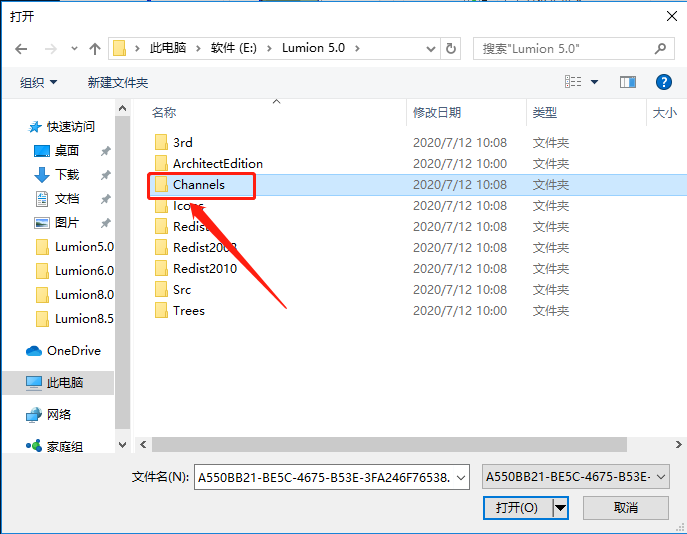687x534 pixels.
Task: Expand the 打开 split-button arrow
Action: click(560, 508)
